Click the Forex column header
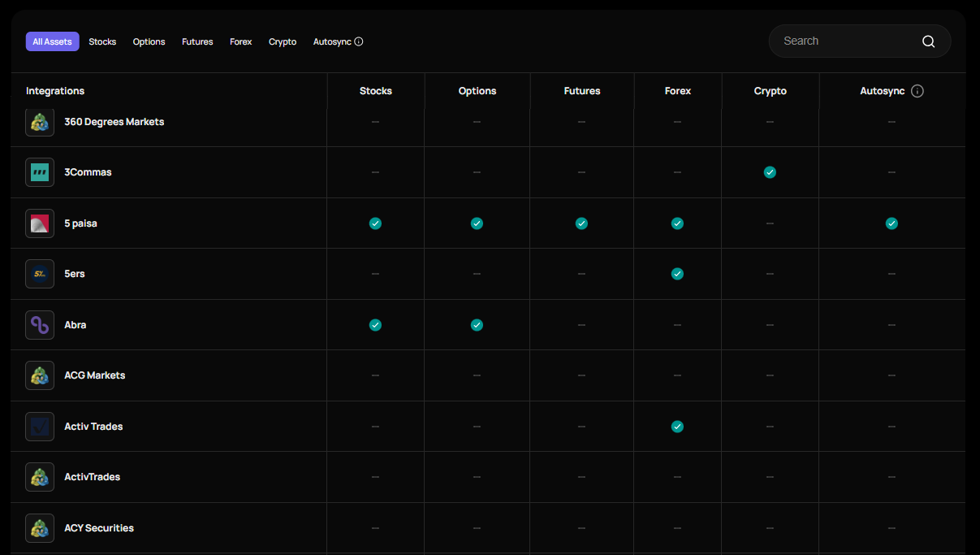980x555 pixels. (x=678, y=91)
